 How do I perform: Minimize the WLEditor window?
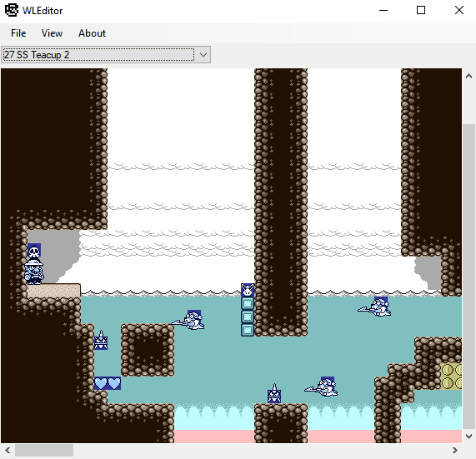[x=383, y=10]
